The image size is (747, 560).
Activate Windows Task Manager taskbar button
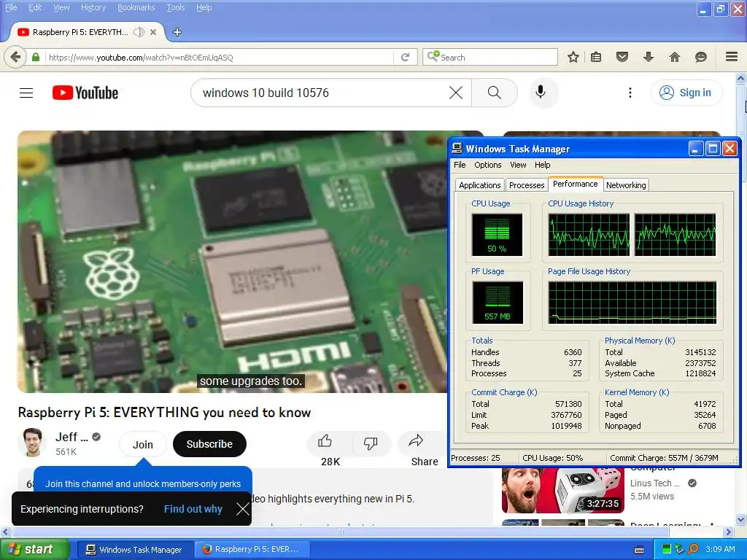pos(135,550)
